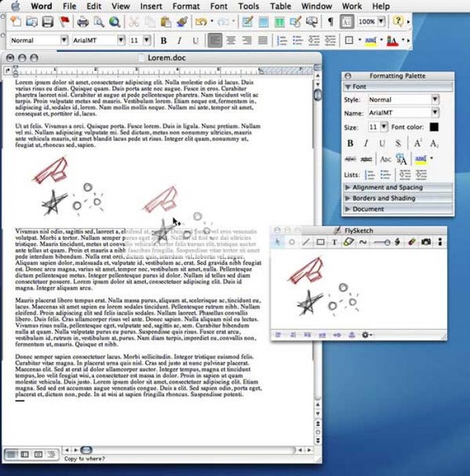Click the red Font Color icon in toolbar
The height and width of the screenshot is (476, 470).
point(393,40)
